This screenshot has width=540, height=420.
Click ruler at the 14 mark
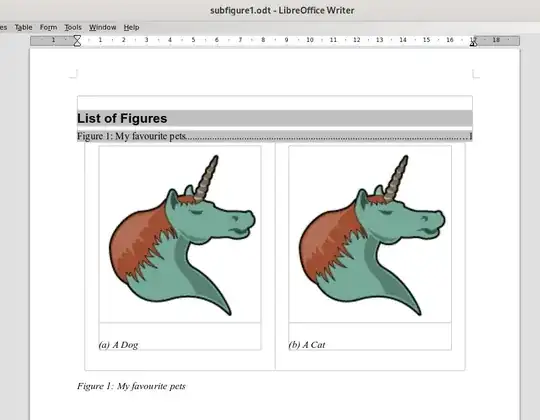(403, 40)
